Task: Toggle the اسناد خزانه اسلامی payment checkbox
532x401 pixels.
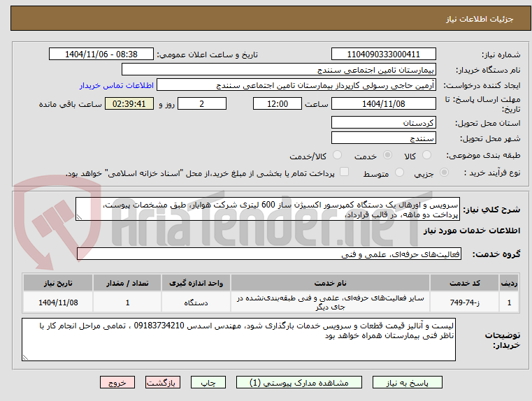Action: [344, 172]
